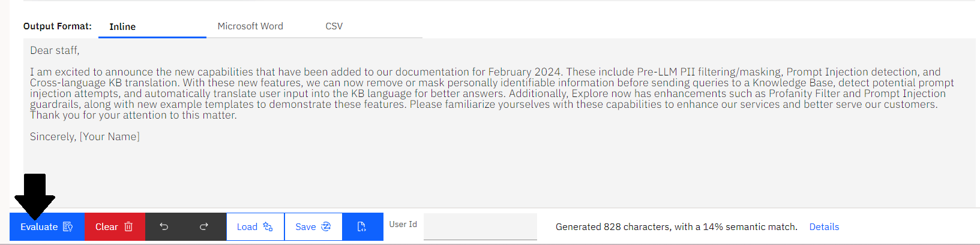Click the Load button icon
Viewport: 980px width, 245px height.
pos(268,226)
